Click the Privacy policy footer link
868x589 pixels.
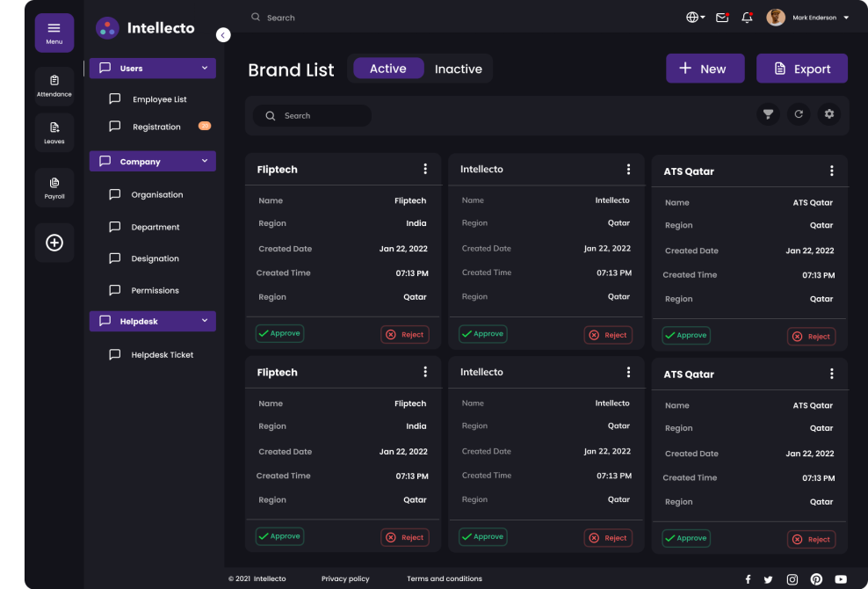[x=345, y=578]
